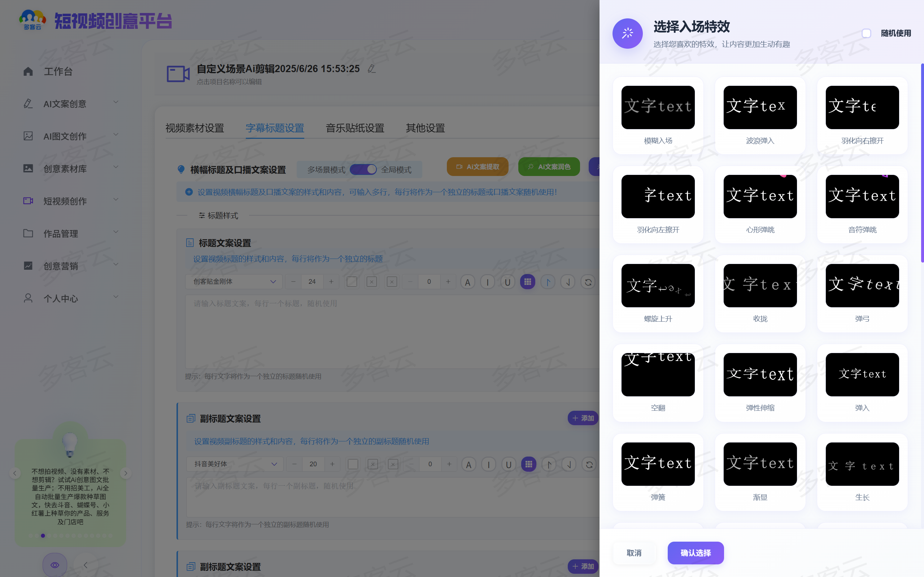
Task: Click the reset icon in title toolbar
Action: tap(588, 282)
